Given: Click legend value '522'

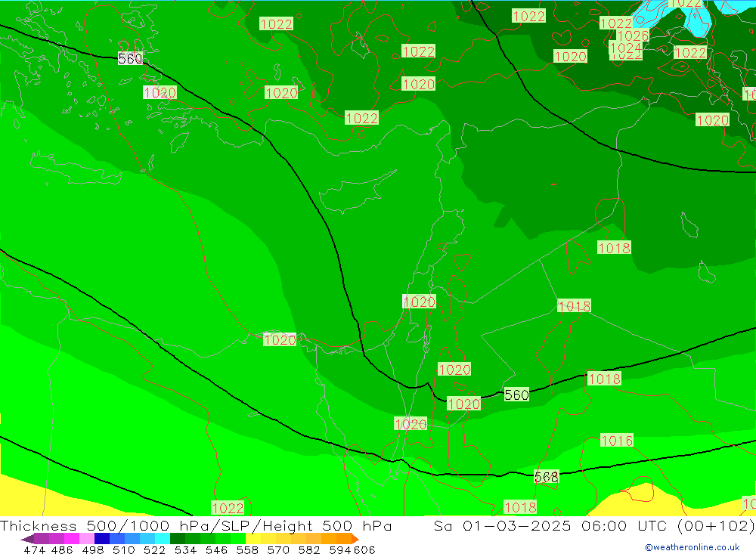Looking at the screenshot, I should pyautogui.click(x=155, y=549).
